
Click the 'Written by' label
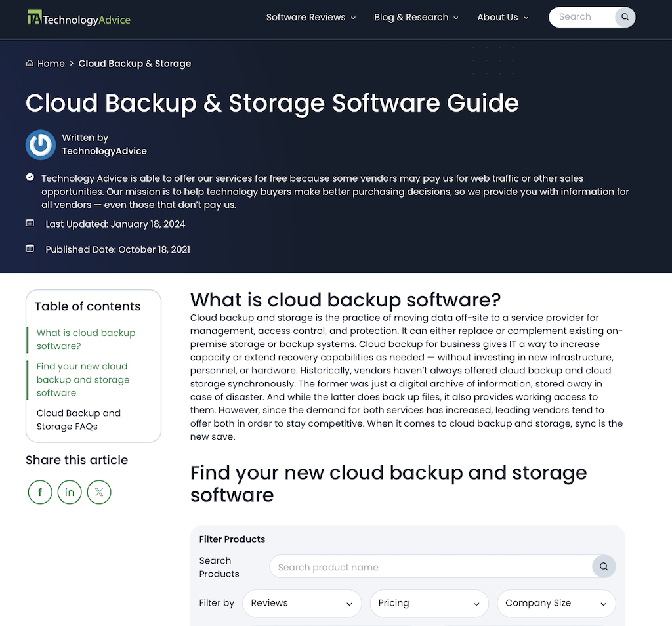[x=85, y=138]
